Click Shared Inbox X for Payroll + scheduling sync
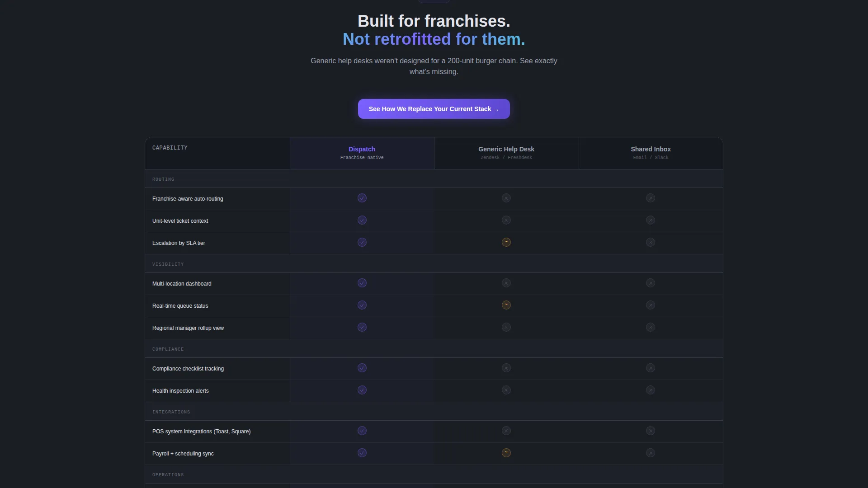Image resolution: width=868 pixels, height=488 pixels. pyautogui.click(x=651, y=453)
